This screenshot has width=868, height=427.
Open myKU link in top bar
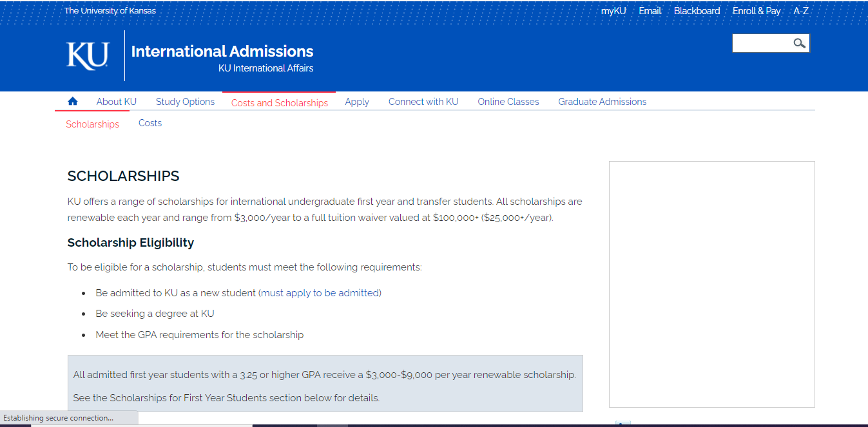point(613,11)
